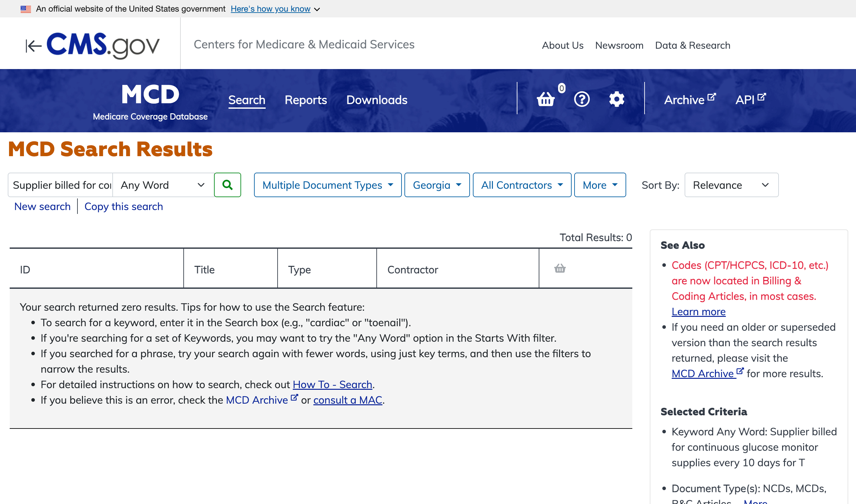Open the Downloads menu item
Screen dimensions: 856x504
[376, 100]
